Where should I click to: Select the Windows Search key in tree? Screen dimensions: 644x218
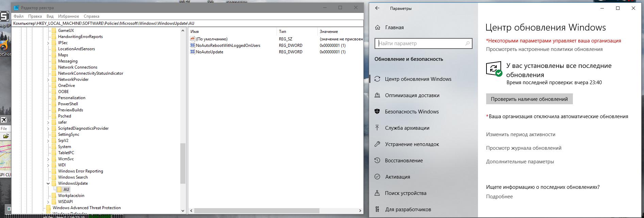point(73,177)
